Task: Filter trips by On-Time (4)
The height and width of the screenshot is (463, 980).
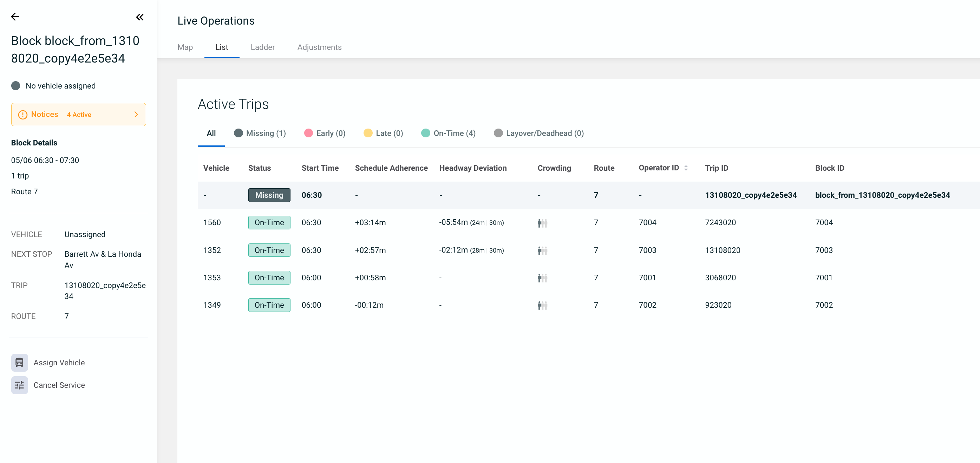Action: point(449,133)
